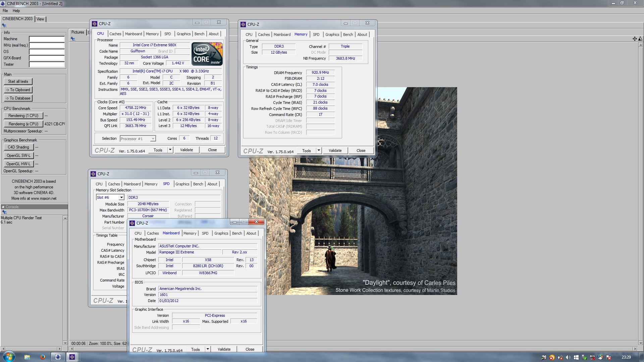
Task: Click Tools button in the Mainboard window
Action: click(x=196, y=349)
